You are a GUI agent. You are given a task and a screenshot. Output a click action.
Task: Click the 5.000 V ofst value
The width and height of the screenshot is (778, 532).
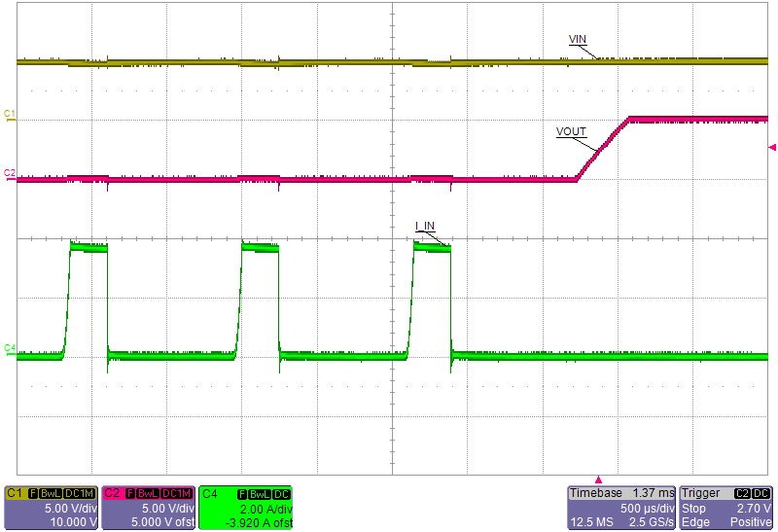coord(163,522)
